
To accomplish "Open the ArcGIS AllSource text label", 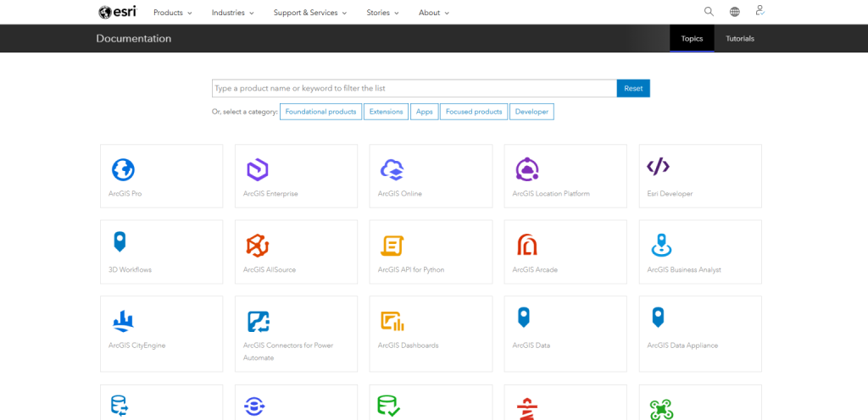I will (270, 269).
